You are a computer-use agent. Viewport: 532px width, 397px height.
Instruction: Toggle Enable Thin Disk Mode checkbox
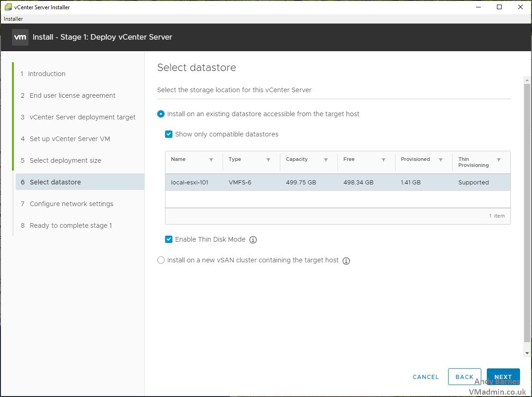tap(169, 239)
